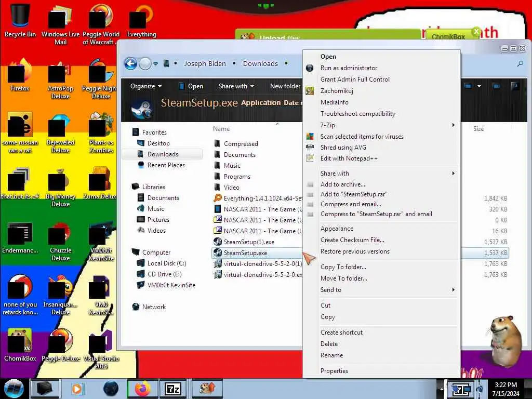Image resolution: width=532 pixels, height=399 pixels.
Task: Open the Organize dropdown menu
Action: click(x=146, y=86)
